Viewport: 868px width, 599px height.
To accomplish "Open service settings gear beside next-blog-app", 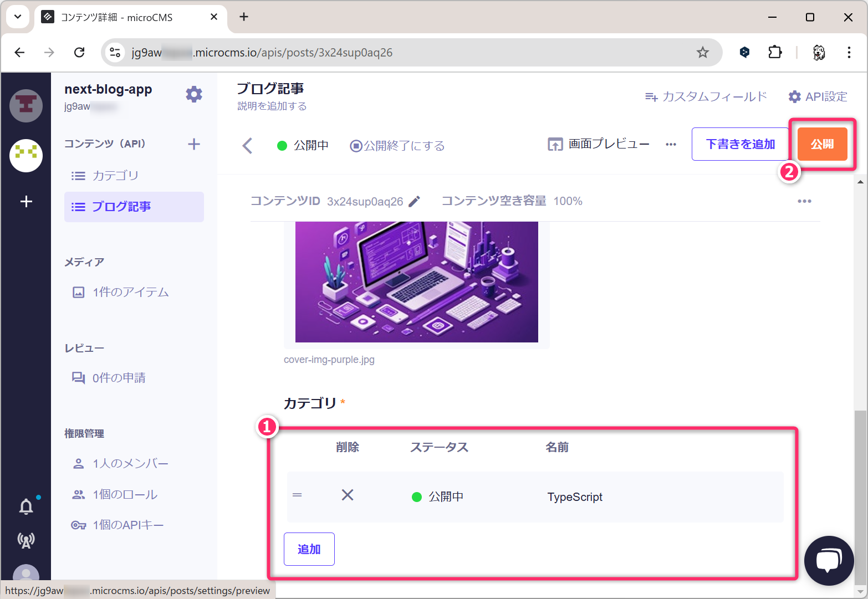I will [193, 94].
